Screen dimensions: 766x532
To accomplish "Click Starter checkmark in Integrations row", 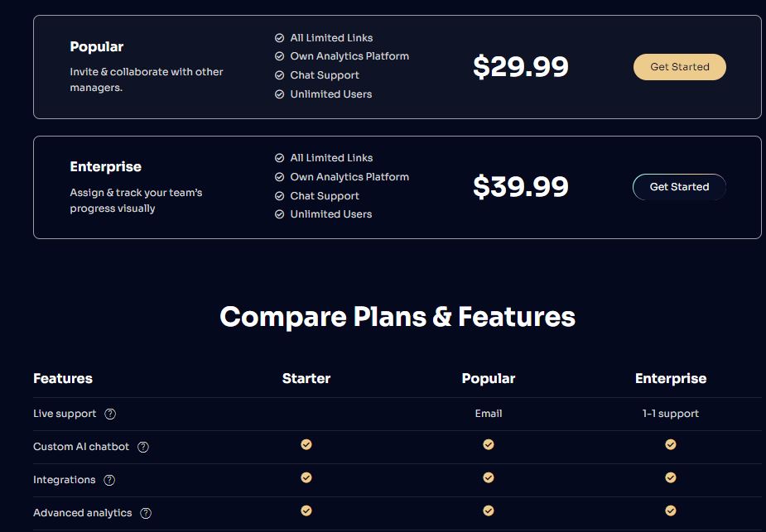I will pos(306,478).
